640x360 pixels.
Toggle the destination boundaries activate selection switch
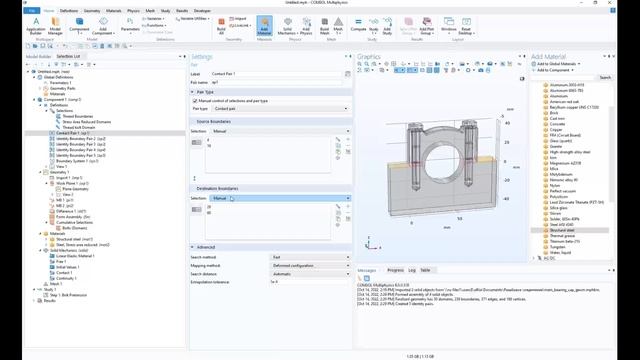coord(196,209)
